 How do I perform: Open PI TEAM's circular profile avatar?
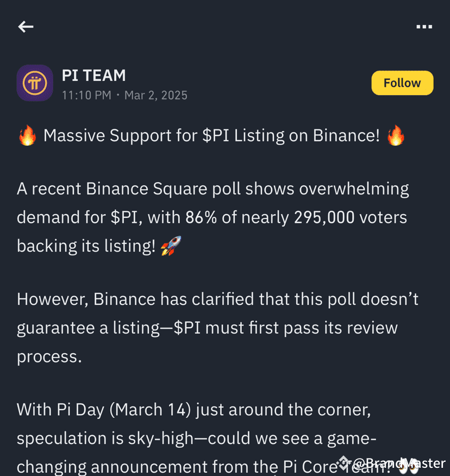[35, 83]
